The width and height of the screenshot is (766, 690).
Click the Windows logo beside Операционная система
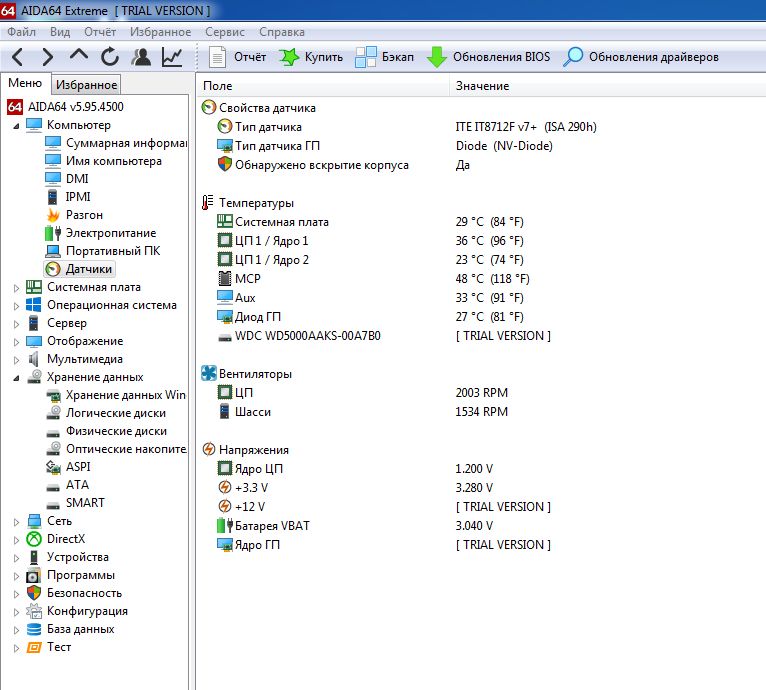point(34,305)
